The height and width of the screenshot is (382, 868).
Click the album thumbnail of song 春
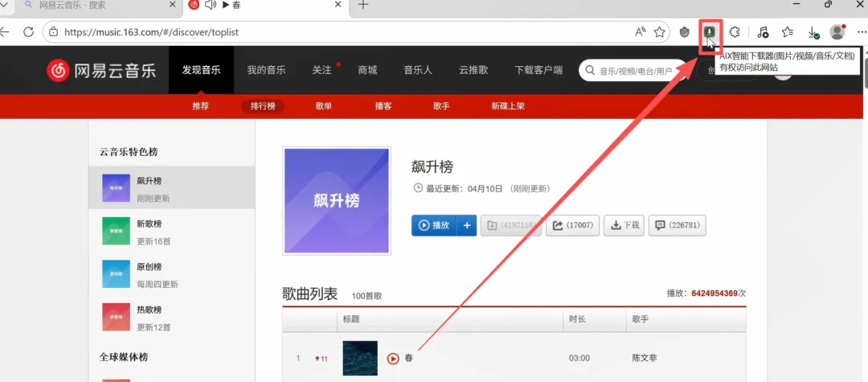coord(360,358)
